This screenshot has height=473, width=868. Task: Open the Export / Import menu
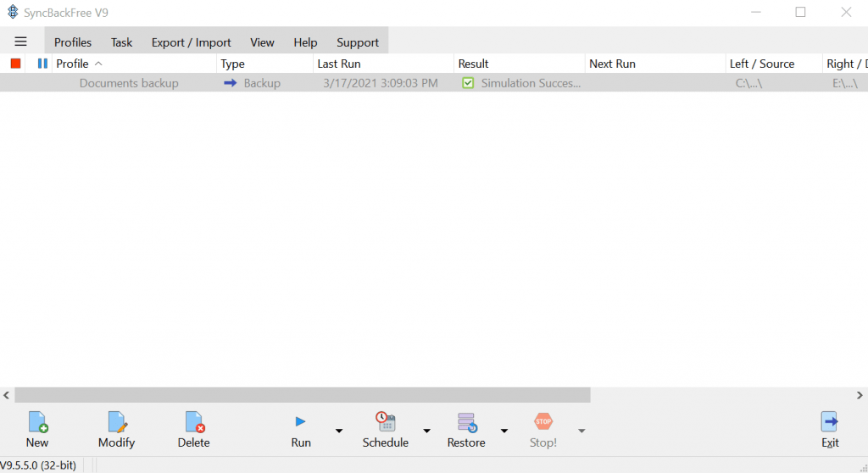(x=191, y=42)
